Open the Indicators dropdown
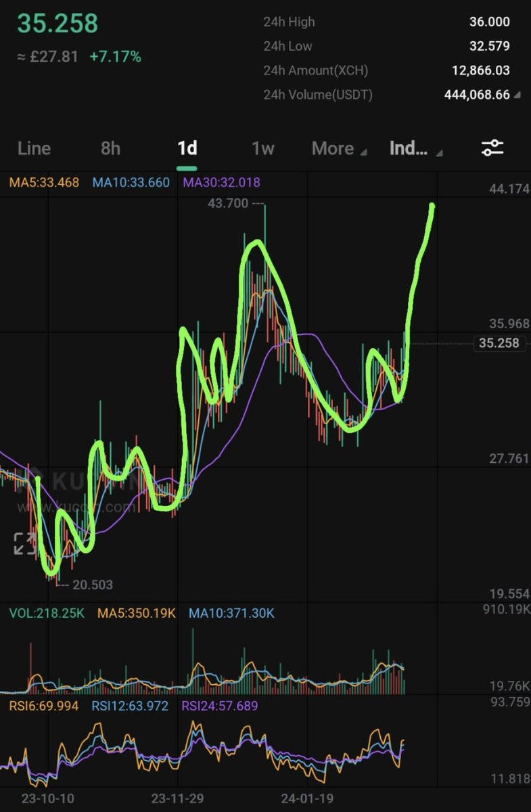 pyautogui.click(x=416, y=148)
